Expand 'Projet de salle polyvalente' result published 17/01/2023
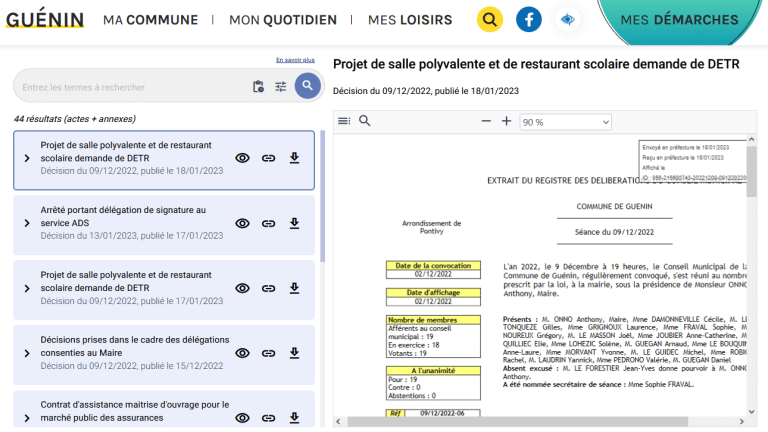768x432 pixels. coord(27,288)
